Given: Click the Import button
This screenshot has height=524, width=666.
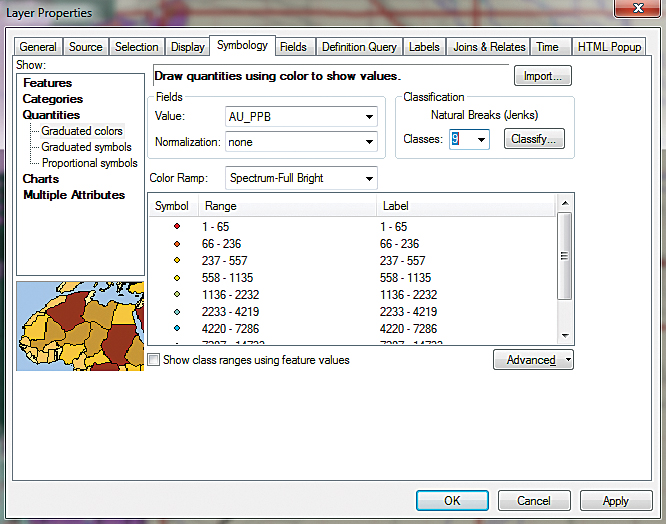Looking at the screenshot, I should (543, 76).
